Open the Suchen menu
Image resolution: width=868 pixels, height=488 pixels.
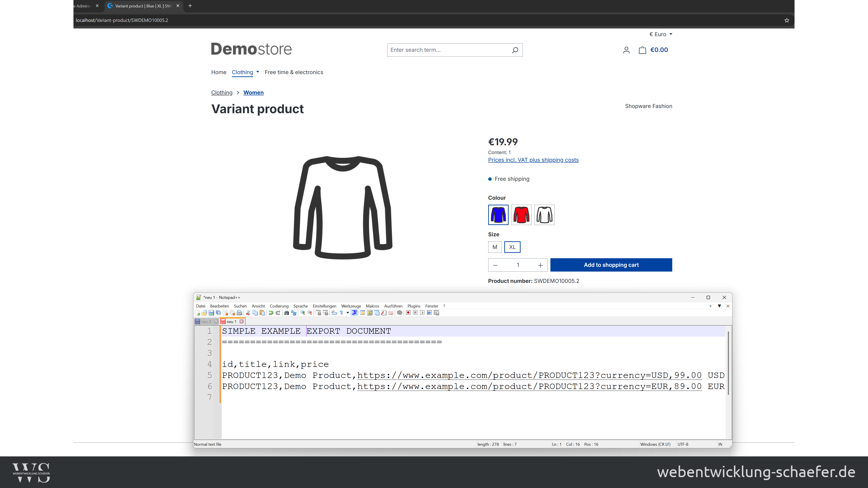tap(240, 306)
